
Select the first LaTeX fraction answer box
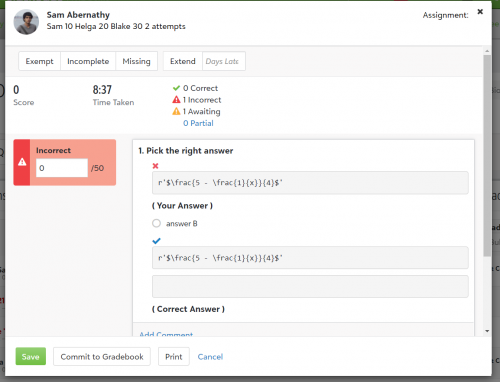click(x=310, y=183)
